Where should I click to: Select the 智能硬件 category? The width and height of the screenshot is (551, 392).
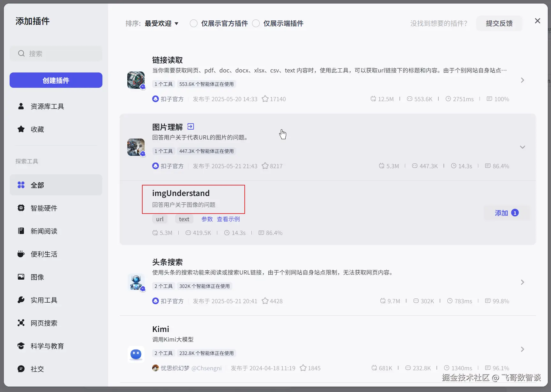pos(56,208)
